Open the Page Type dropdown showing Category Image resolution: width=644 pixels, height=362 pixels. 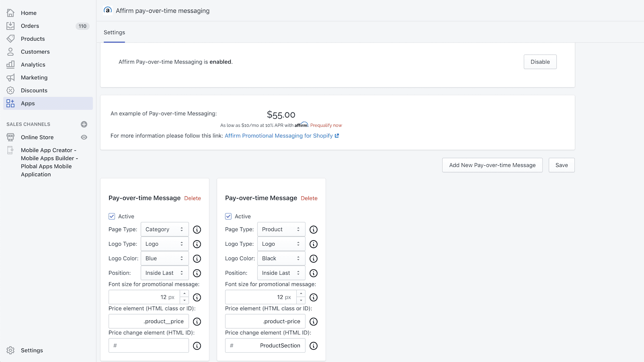coord(164,229)
